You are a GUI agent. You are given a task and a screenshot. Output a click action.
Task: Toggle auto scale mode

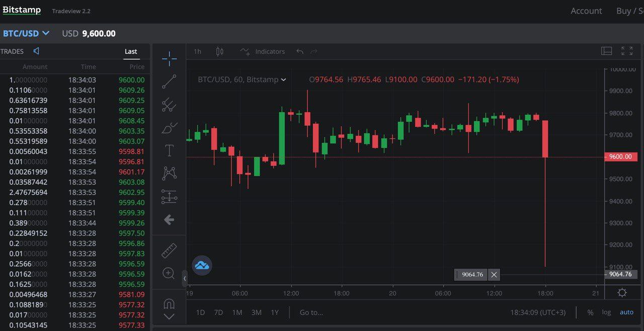tap(626, 312)
